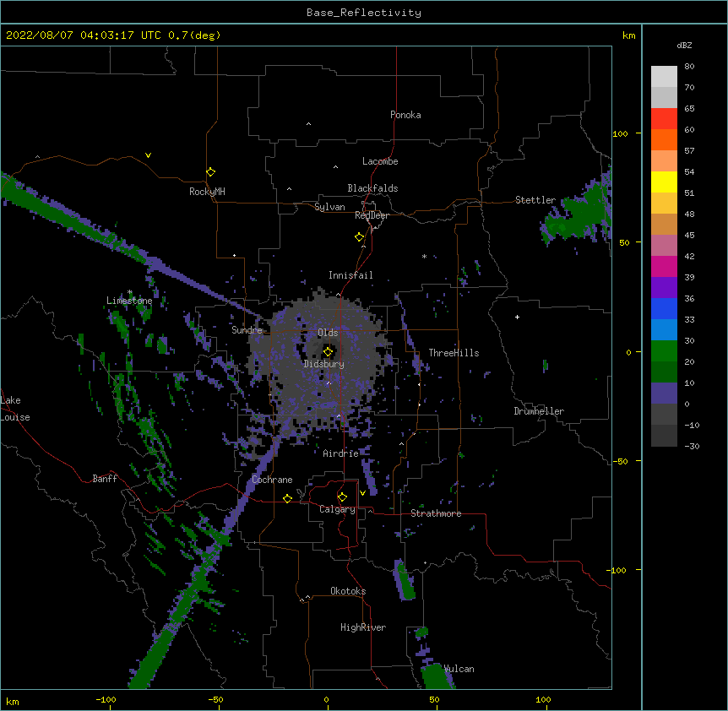Select the gold 51-48 dBZ legend swatch
728x711 pixels.
(x=664, y=204)
